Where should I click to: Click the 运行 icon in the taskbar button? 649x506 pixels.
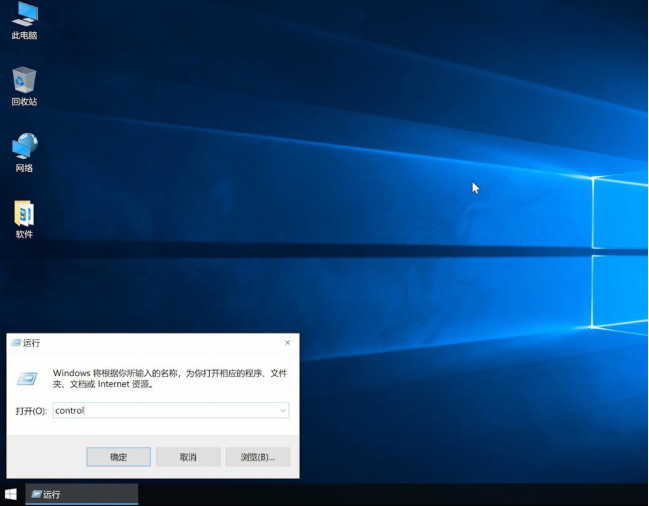[37, 494]
